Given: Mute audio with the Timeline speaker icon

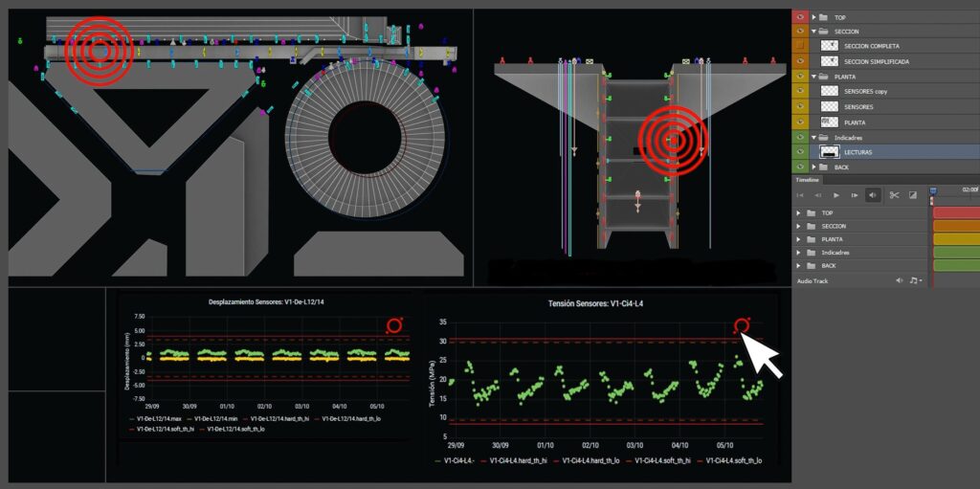Looking at the screenshot, I should click(873, 195).
